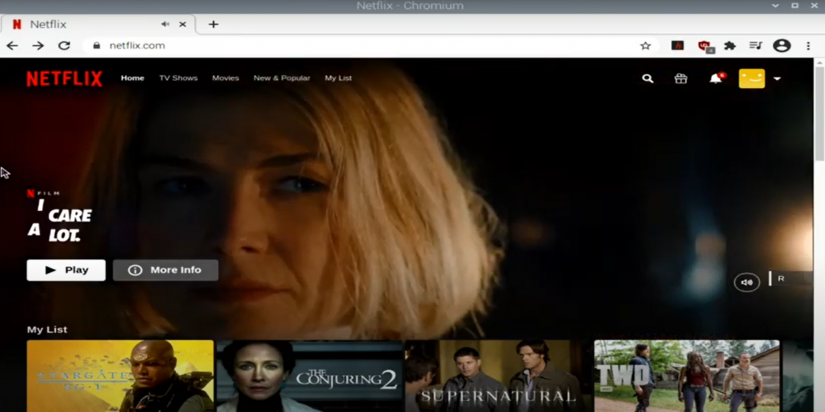
Task: Play the featured film I Care A Lot
Action: pos(66,270)
